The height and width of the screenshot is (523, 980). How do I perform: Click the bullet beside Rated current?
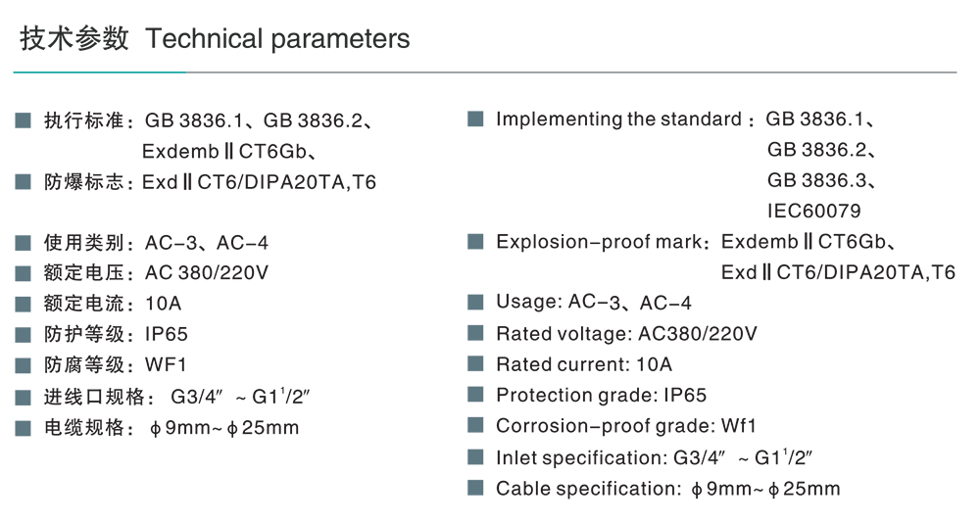click(x=476, y=364)
